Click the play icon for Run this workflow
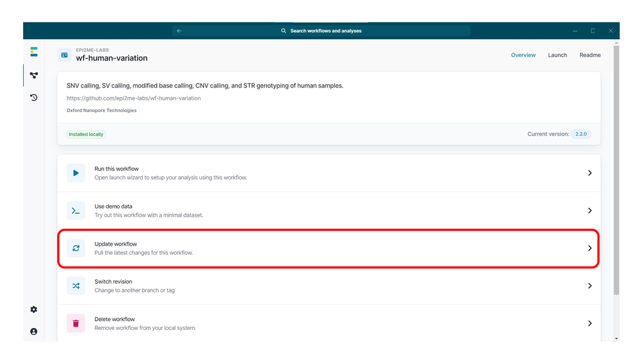This screenshot has height=364, width=643. (76, 173)
